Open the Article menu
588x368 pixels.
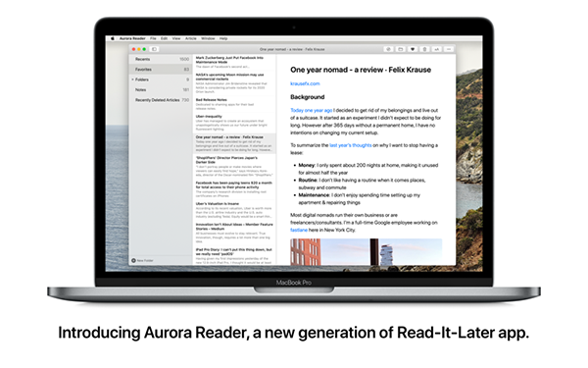[190, 38]
